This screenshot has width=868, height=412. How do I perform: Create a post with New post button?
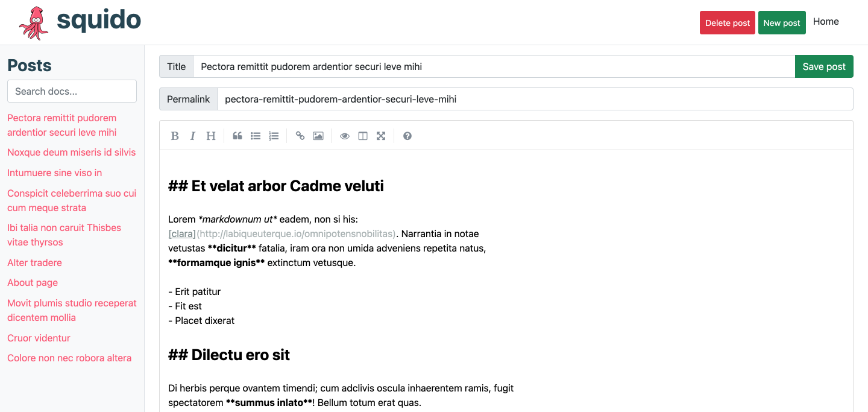pyautogui.click(x=782, y=23)
